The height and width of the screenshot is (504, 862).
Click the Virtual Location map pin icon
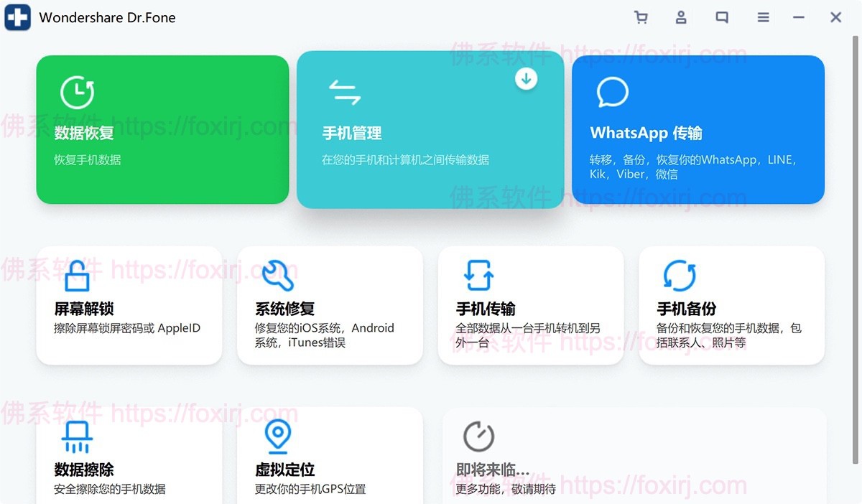(x=277, y=437)
